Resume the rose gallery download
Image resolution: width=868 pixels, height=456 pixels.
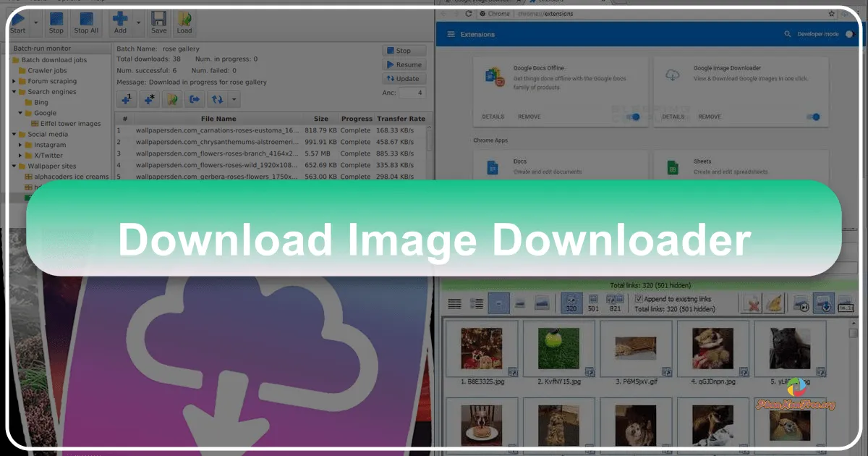[x=404, y=64]
